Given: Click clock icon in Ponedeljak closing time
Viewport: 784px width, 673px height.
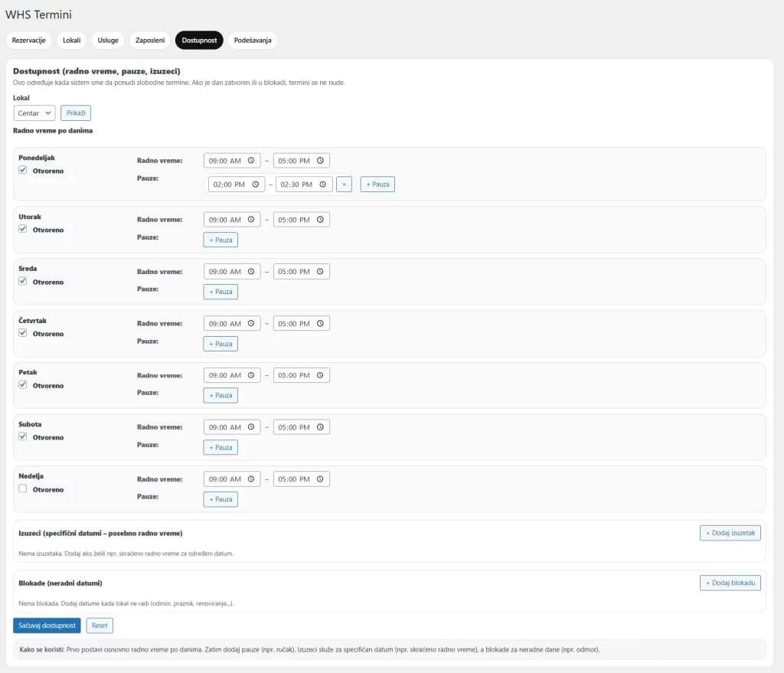Looking at the screenshot, I should (x=320, y=161).
